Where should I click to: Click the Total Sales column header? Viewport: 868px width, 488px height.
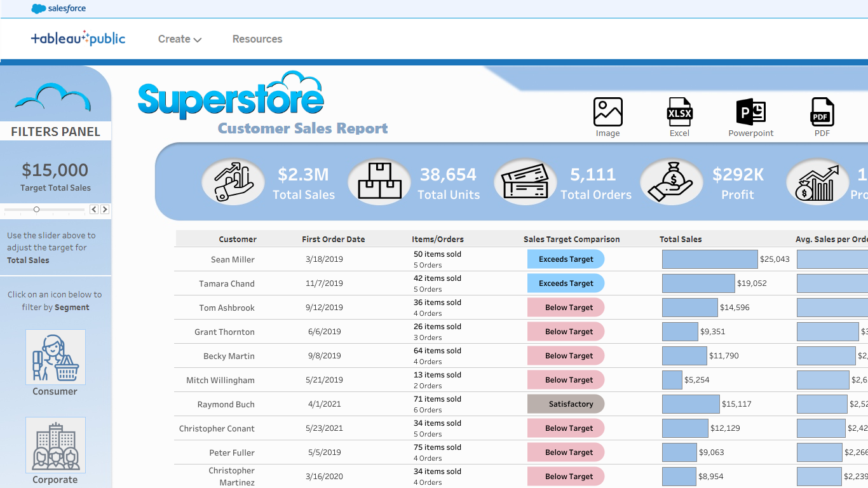pyautogui.click(x=681, y=240)
